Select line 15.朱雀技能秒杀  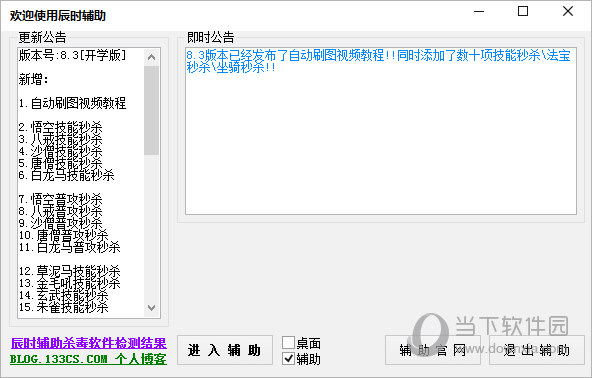(63, 307)
